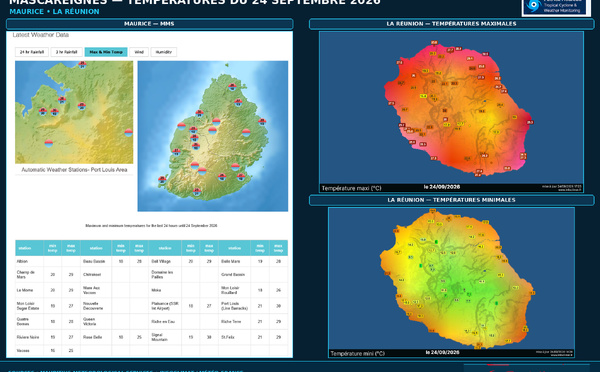The height and width of the screenshot is (372, 600).
Task: Click the 'MAURICE • LA RÉUNION' subtitle
Action: point(54,11)
